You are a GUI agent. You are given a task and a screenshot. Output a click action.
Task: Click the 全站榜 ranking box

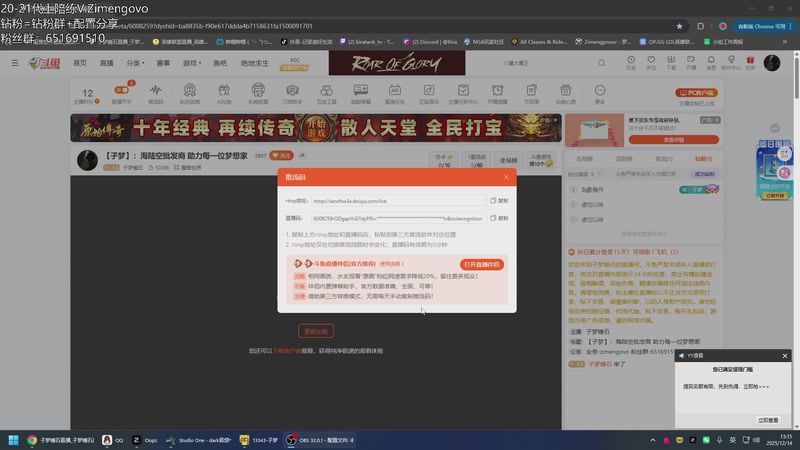coord(508,160)
